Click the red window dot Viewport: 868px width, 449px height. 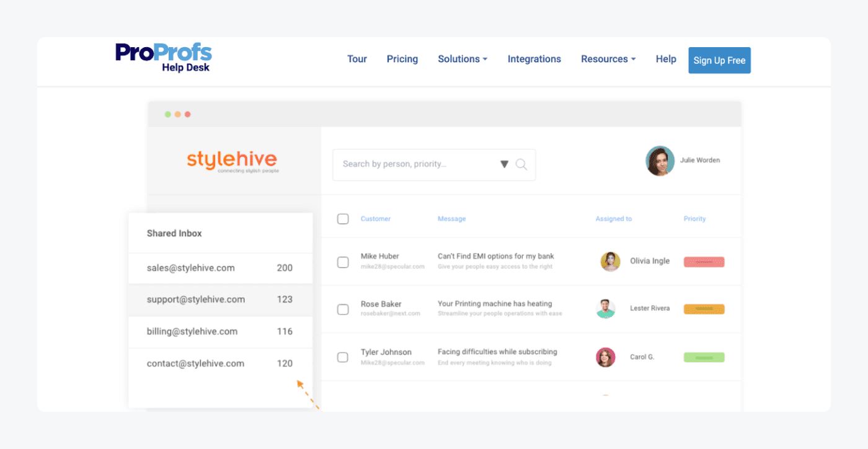click(187, 114)
